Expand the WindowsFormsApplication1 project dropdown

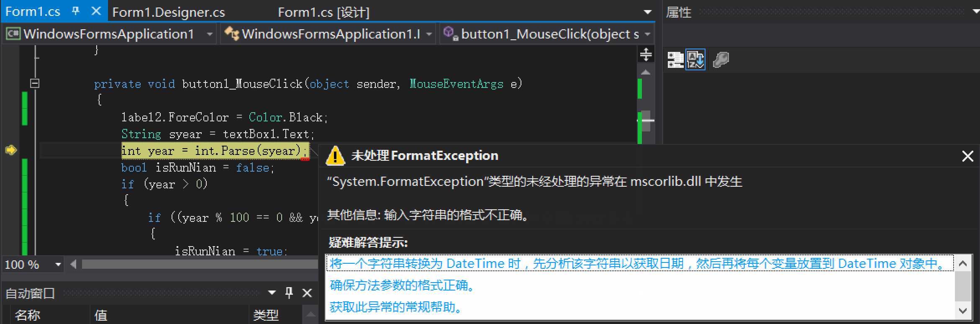tap(210, 34)
